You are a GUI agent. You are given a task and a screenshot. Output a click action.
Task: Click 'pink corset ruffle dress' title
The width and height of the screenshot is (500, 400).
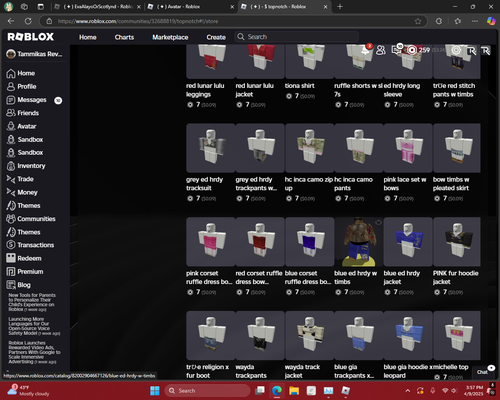click(x=209, y=277)
